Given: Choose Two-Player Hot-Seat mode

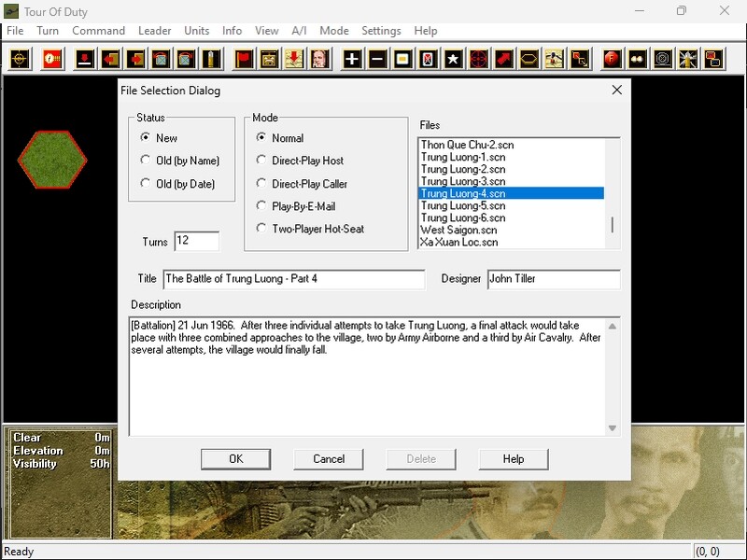Looking at the screenshot, I should click(x=261, y=228).
